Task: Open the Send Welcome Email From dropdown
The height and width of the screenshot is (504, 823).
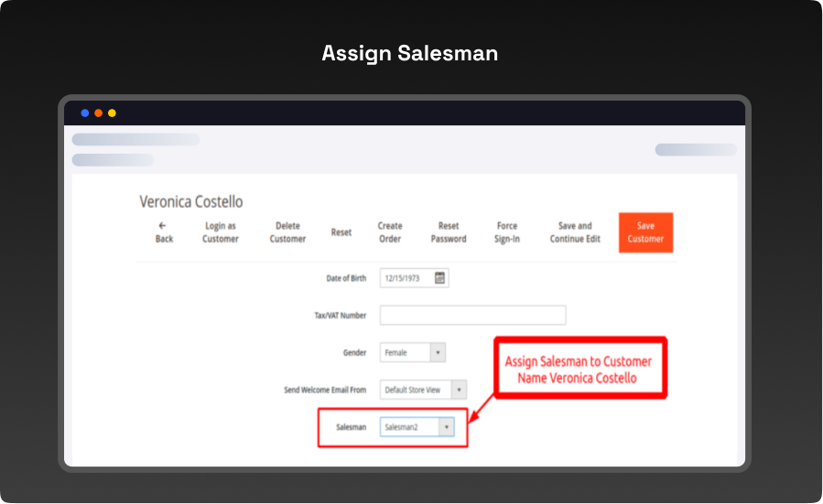Action: pyautogui.click(x=459, y=390)
